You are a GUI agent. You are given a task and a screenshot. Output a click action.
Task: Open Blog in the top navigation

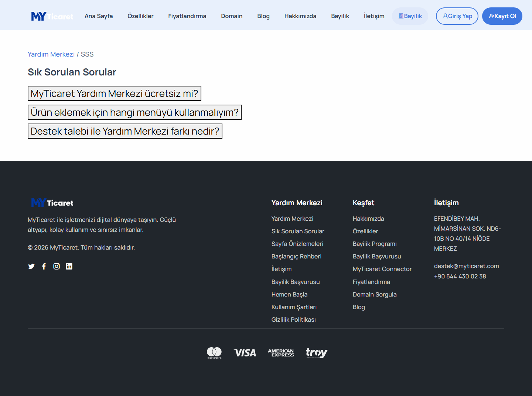pyautogui.click(x=263, y=16)
